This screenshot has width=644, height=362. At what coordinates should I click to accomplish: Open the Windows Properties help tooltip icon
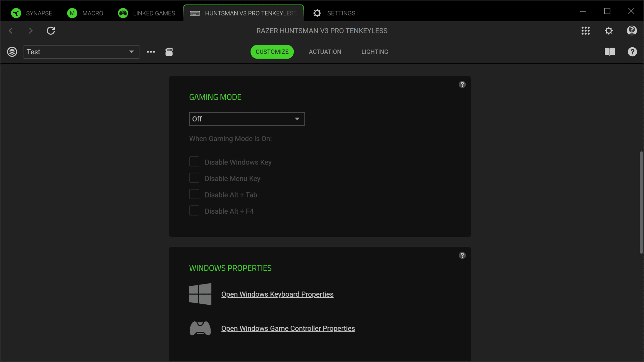[x=462, y=255]
